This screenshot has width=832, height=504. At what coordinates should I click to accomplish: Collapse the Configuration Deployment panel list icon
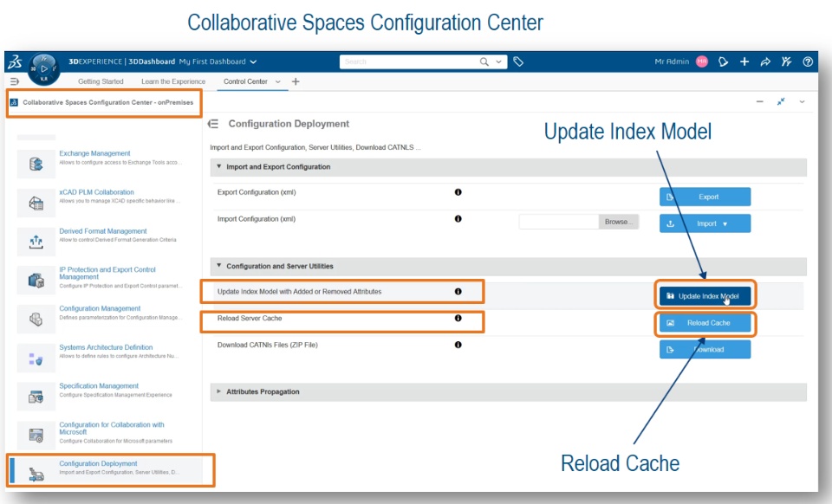pos(213,124)
